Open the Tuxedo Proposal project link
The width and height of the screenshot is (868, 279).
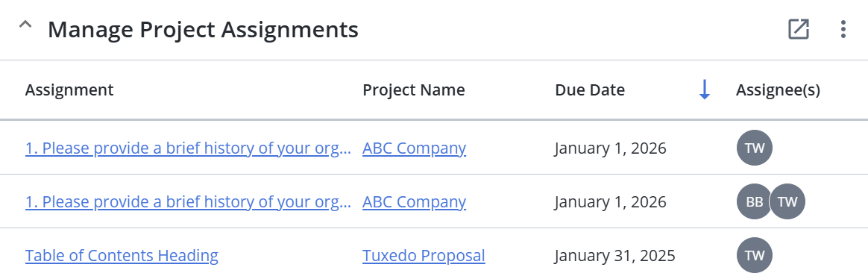[424, 256]
